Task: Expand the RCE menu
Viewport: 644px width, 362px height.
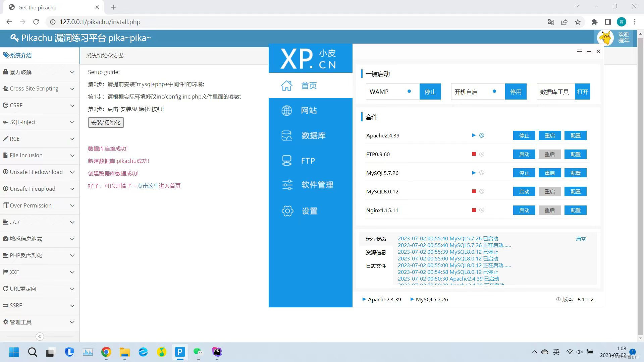Action: coord(40,139)
